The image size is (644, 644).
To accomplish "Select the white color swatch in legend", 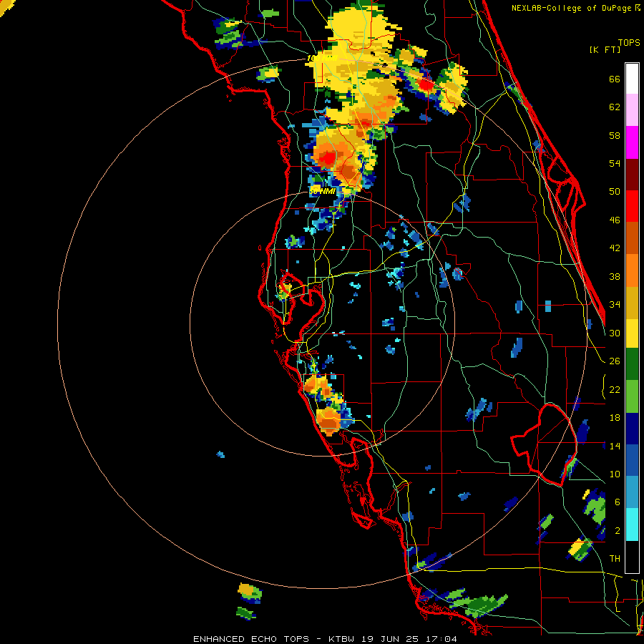I will click(x=632, y=79).
